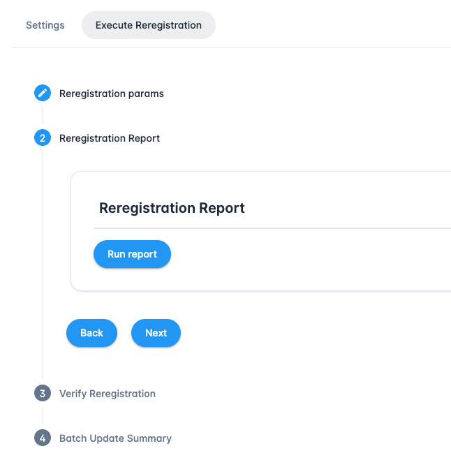Click the Reregistration Report card heading

(x=172, y=208)
